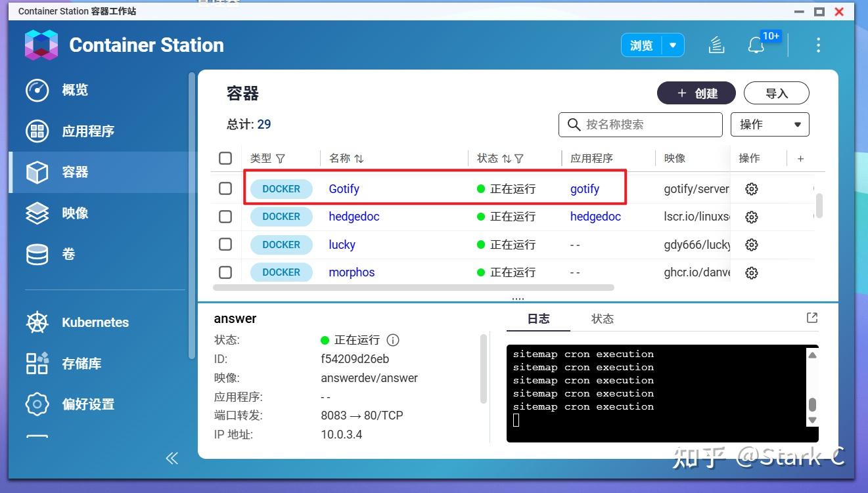
Task: Collapse the sidebar with the chevron
Action: (171, 458)
